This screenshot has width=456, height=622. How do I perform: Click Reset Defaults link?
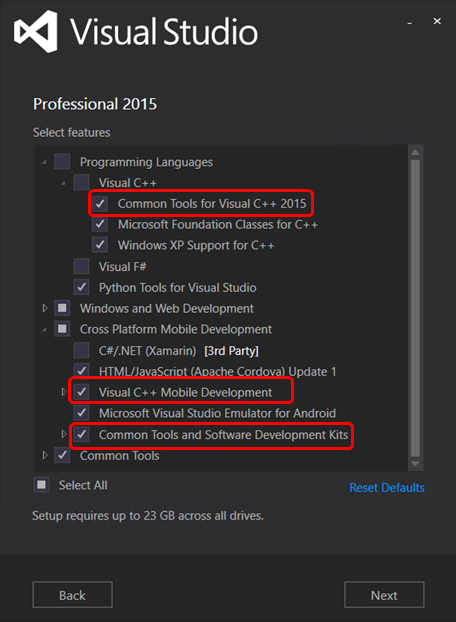(x=387, y=488)
